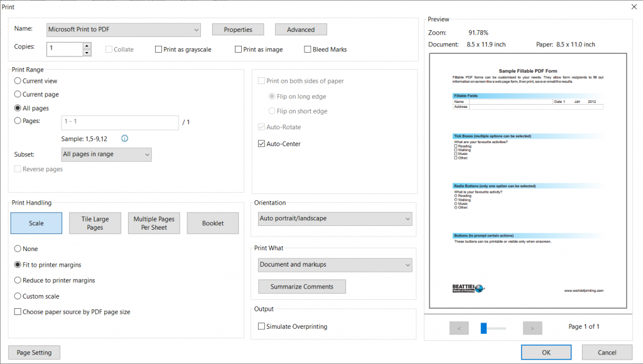Screen dimensions: 643x364
Task: Select the Current page radio button
Action: [x=18, y=94]
